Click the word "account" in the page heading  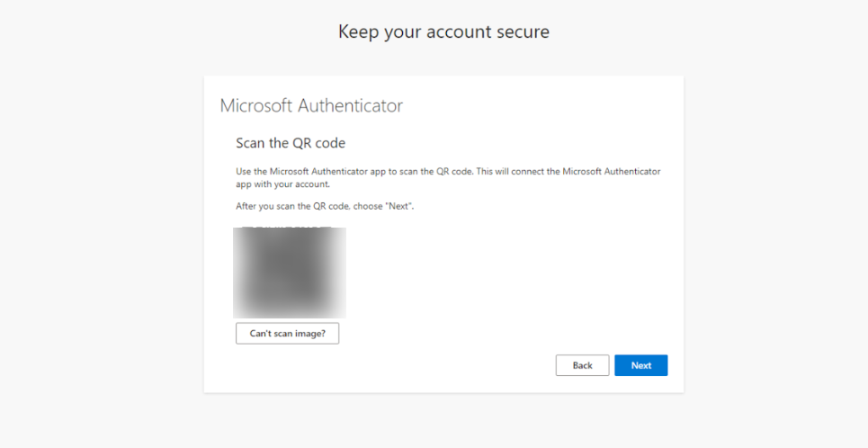[460, 31]
